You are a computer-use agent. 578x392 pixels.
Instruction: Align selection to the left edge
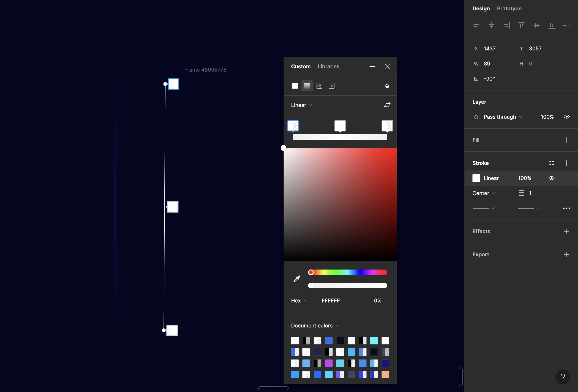(x=476, y=25)
